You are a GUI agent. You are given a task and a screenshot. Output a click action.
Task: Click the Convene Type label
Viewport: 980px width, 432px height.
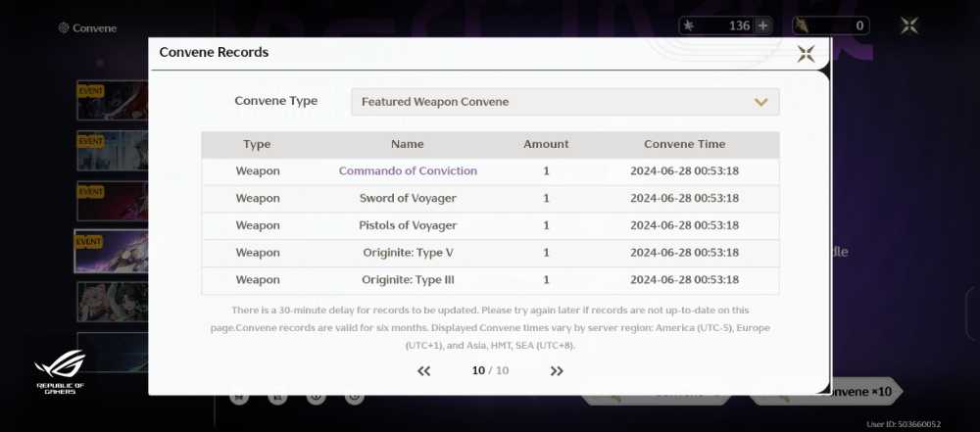point(275,101)
